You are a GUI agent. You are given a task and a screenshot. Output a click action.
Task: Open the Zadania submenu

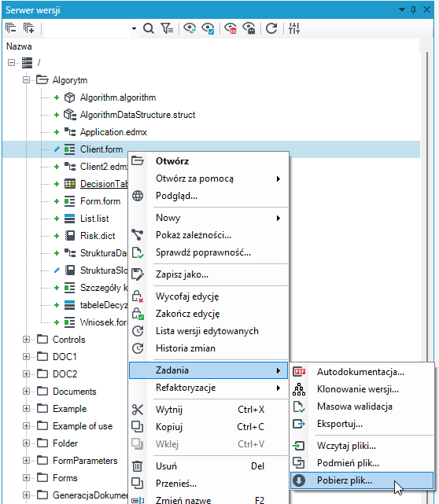point(208,370)
